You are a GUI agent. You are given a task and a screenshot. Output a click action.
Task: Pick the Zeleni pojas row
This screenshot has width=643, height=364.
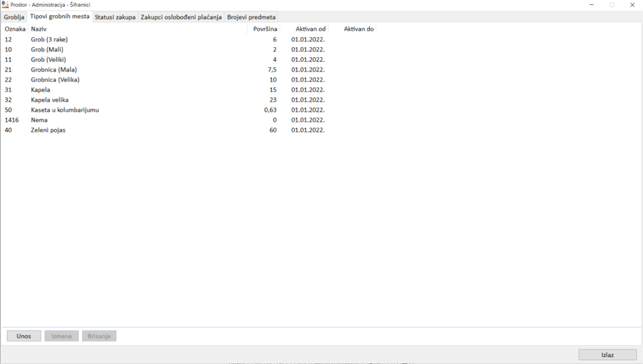[48, 130]
